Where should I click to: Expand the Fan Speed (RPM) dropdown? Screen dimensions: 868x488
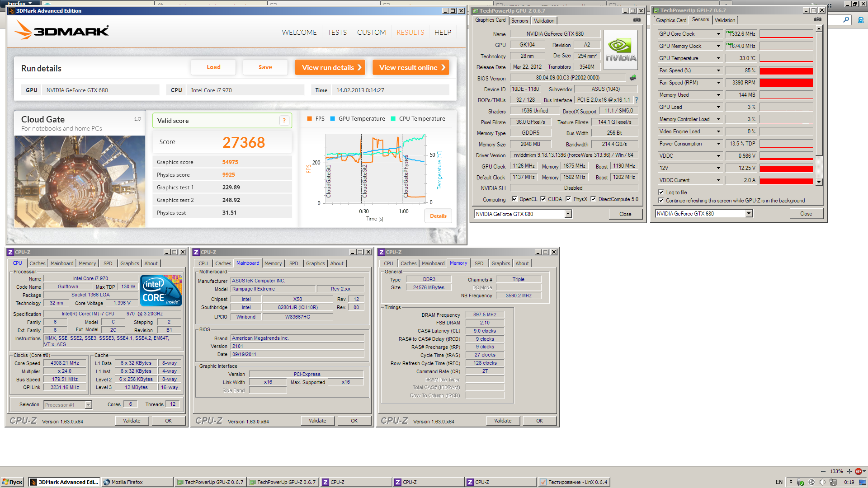pos(718,83)
